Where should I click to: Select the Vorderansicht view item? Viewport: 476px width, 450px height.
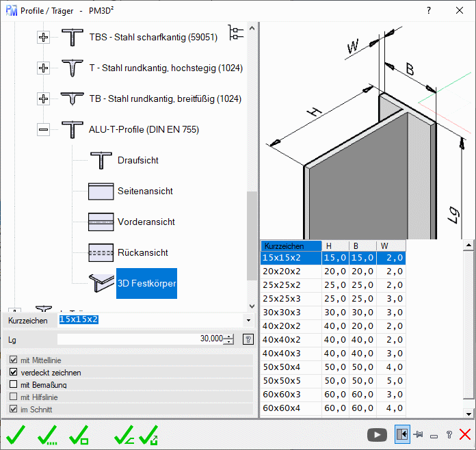point(146,222)
